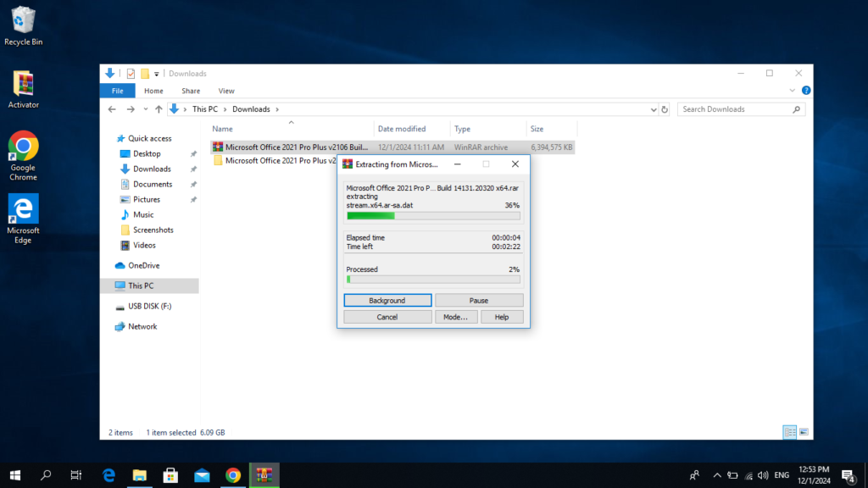Viewport: 868px width, 488px height.
Task: Open Help in the extraction dialog
Action: [x=502, y=317]
